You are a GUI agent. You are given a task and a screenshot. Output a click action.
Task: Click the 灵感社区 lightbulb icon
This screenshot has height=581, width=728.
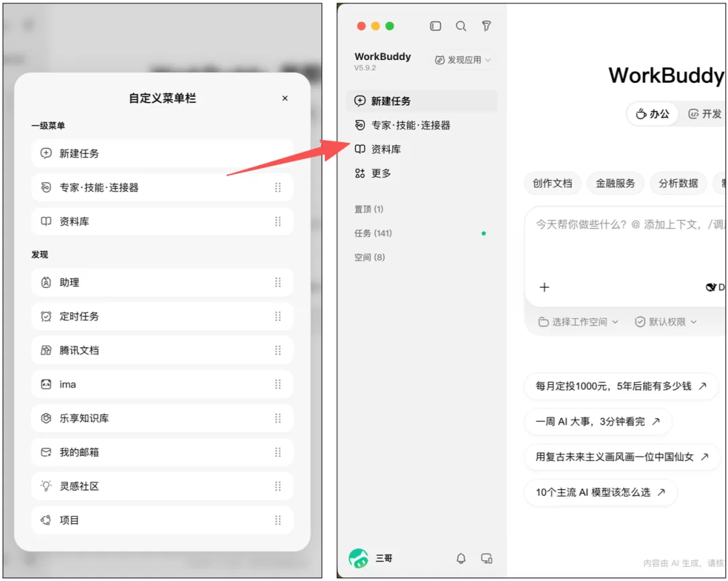46,486
